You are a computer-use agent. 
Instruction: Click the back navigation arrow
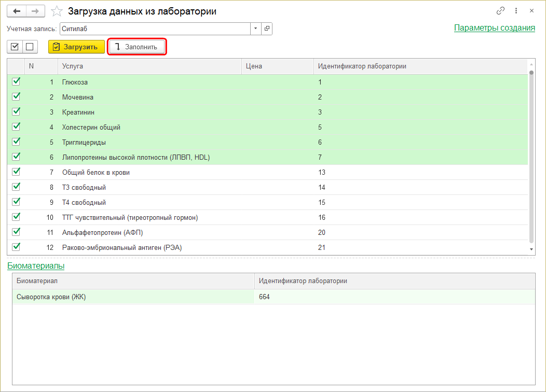click(17, 11)
